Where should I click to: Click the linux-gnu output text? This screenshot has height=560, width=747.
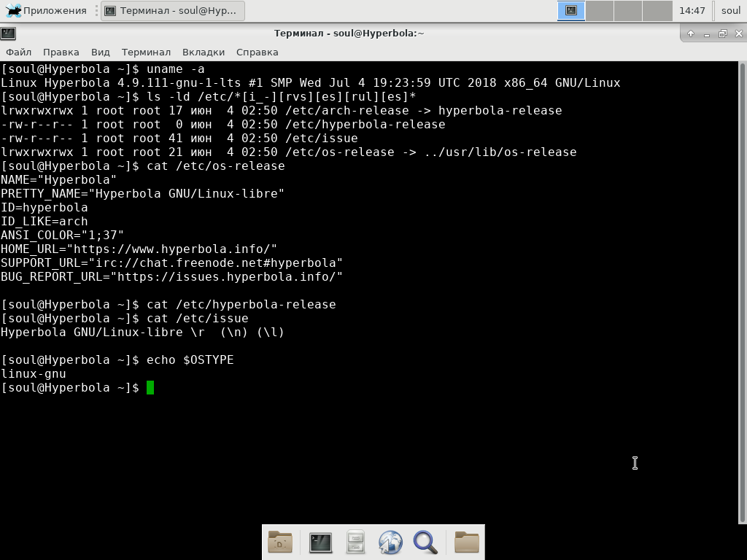(x=34, y=374)
